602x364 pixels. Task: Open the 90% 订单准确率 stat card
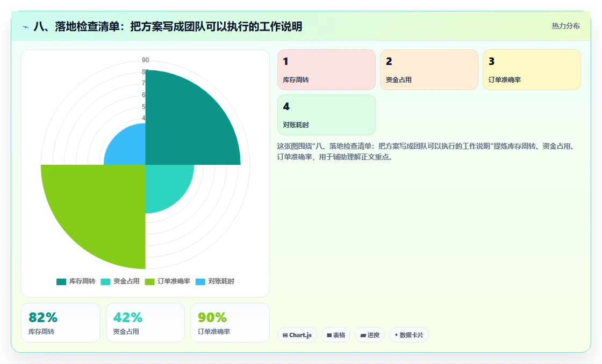230,323
